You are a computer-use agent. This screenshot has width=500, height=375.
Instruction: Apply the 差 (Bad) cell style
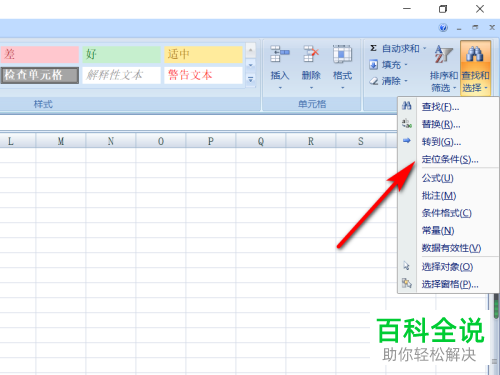[39, 54]
